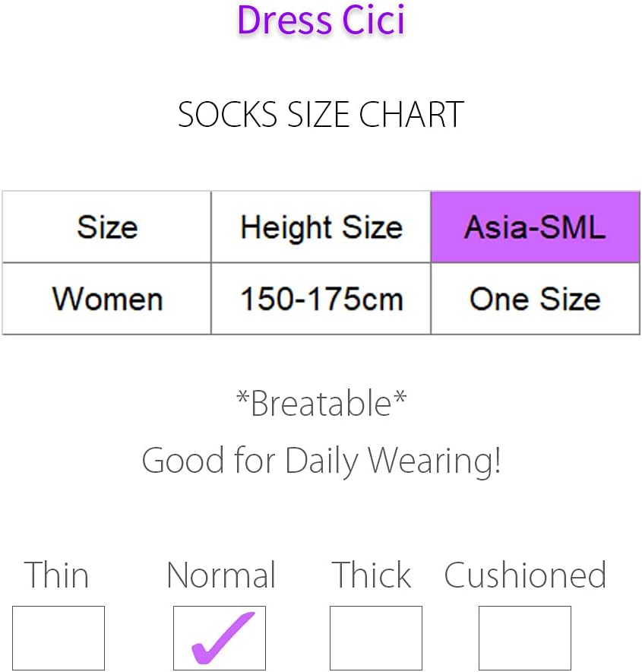This screenshot has height=672, width=642.
Task: Click the Dress Cici brand title
Action: 321,20
